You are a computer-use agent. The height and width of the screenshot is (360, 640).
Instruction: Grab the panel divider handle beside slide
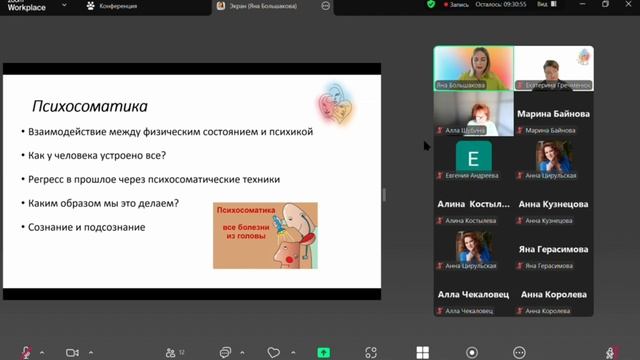(x=384, y=195)
